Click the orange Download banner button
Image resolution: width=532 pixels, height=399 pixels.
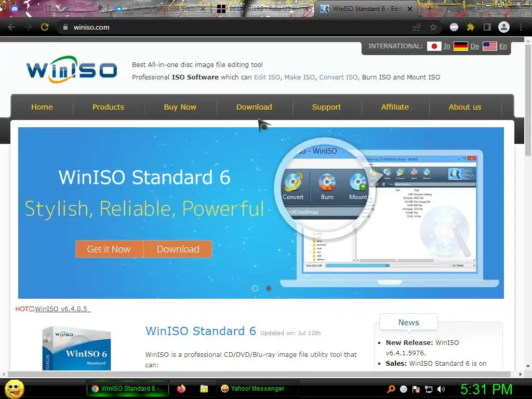(178, 249)
